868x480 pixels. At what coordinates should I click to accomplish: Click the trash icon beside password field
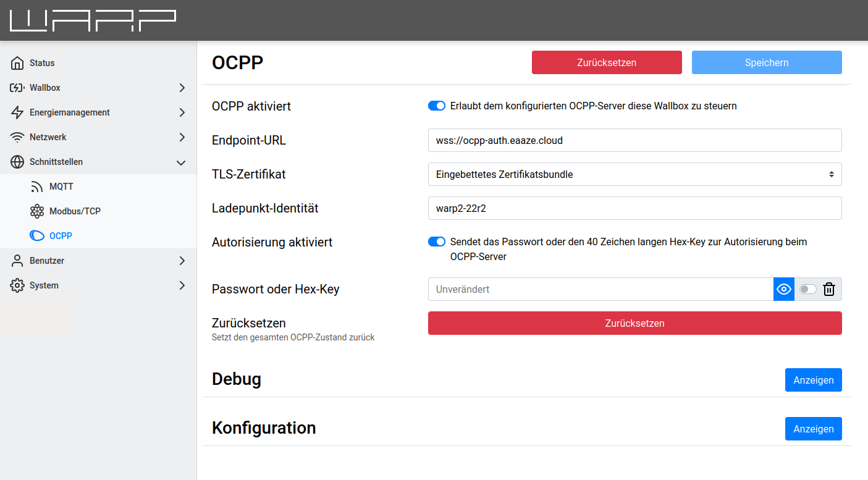click(829, 289)
